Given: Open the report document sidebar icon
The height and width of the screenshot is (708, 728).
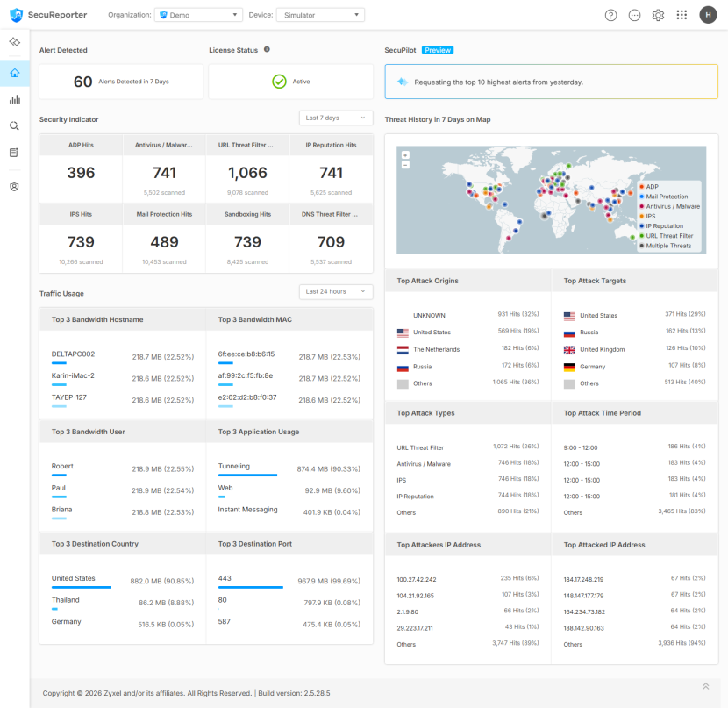Looking at the screenshot, I should [14, 153].
